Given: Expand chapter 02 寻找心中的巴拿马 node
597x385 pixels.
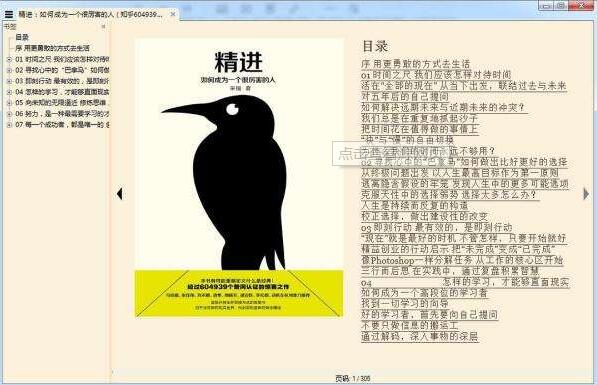Looking at the screenshot, I should [10, 70].
